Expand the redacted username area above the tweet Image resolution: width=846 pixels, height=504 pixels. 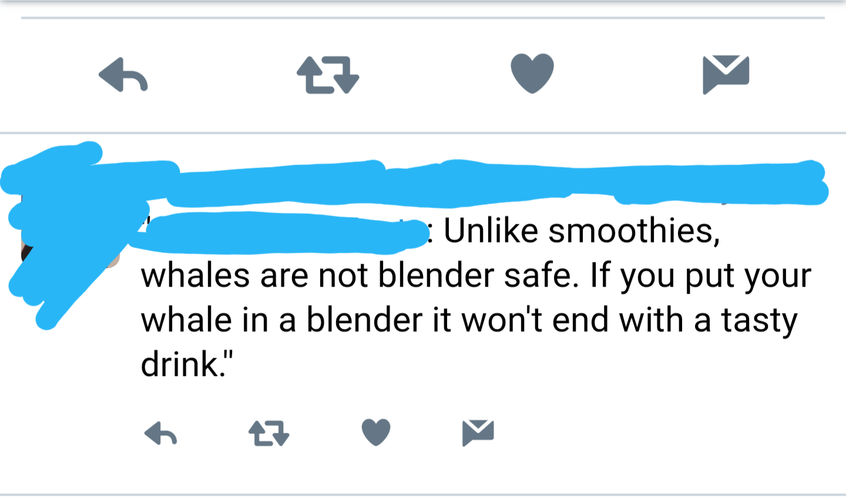tap(411, 176)
